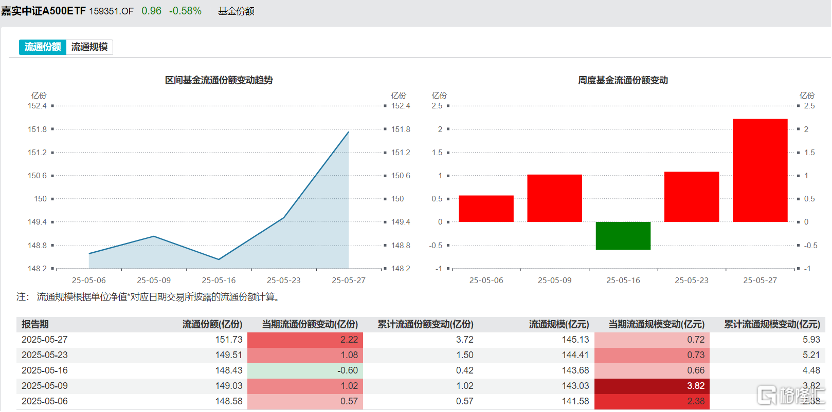The height and width of the screenshot is (412, 832).
Task: Click the tallest red bar for 25-05-27
Action: pos(760,170)
